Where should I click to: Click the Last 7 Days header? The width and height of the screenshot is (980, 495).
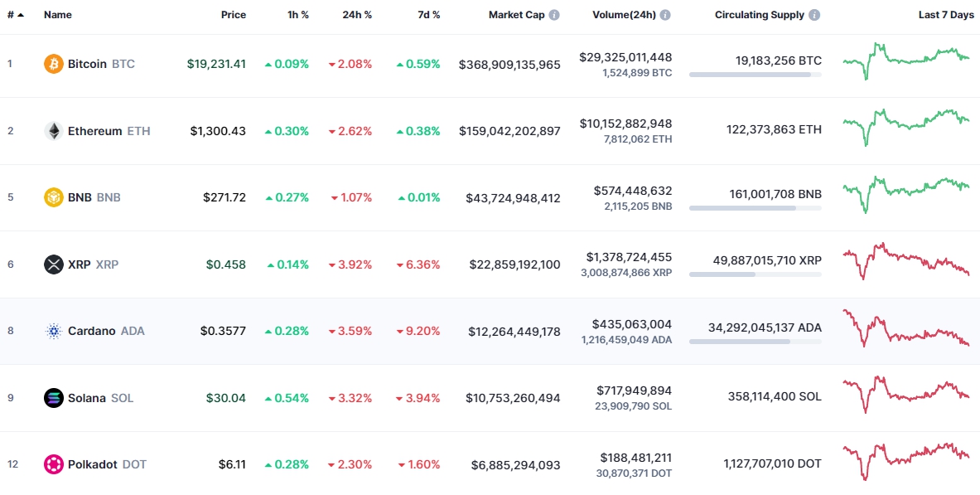pos(946,15)
